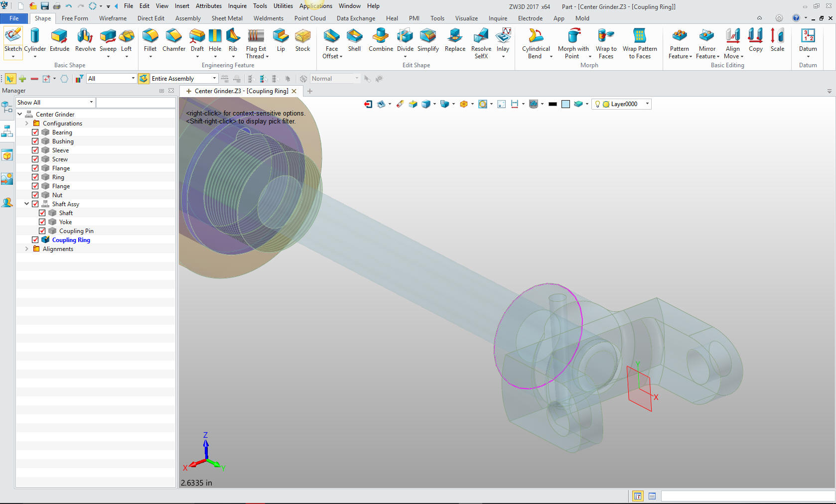The width and height of the screenshot is (836, 504).
Task: Close the Manager panel
Action: tap(171, 91)
